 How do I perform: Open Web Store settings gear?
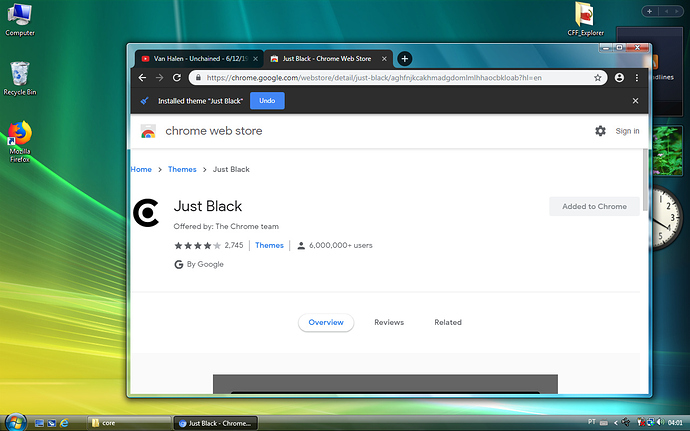point(600,131)
